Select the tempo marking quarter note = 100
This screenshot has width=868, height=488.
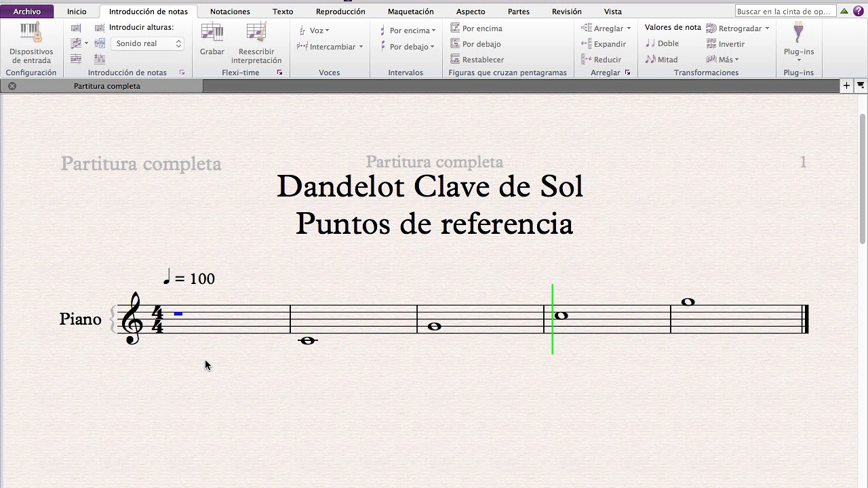pyautogui.click(x=189, y=278)
